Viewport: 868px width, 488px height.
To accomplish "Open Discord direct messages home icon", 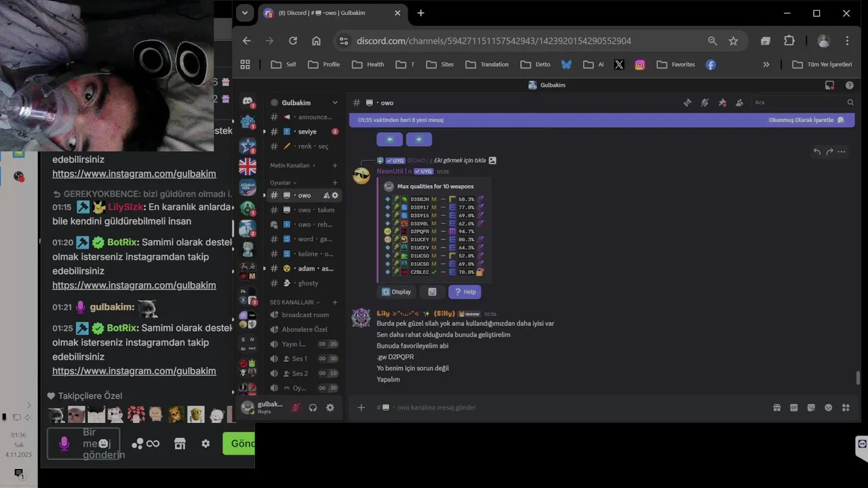I will [x=248, y=101].
